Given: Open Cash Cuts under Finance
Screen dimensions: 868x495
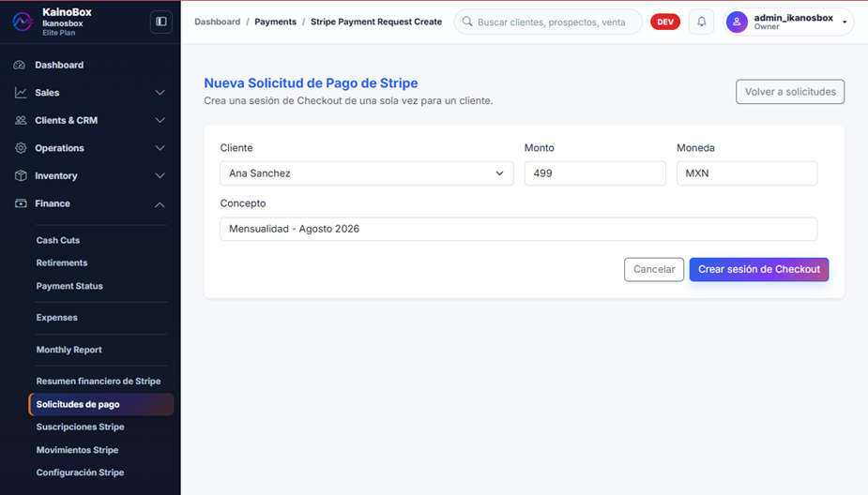Looking at the screenshot, I should pos(58,240).
